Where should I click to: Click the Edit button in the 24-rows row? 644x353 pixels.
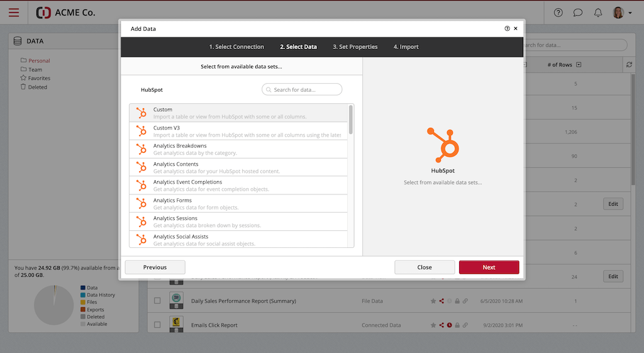613,277
